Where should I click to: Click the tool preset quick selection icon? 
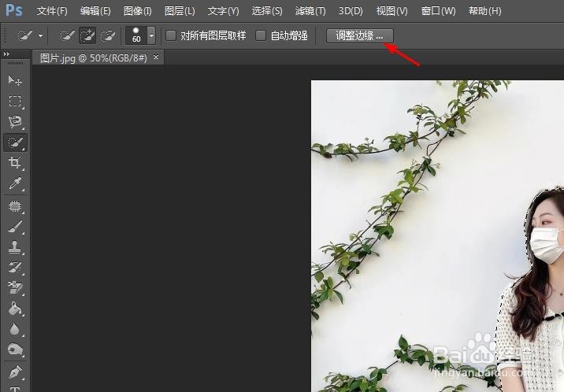(x=25, y=35)
